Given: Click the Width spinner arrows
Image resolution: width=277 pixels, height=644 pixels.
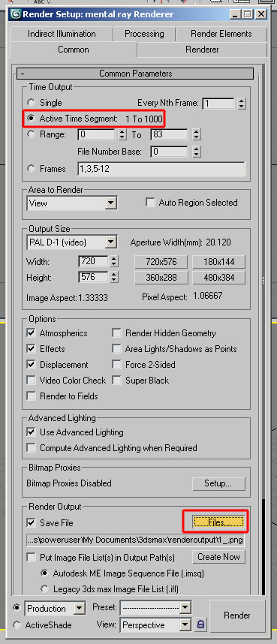Looking at the screenshot, I should (x=114, y=262).
